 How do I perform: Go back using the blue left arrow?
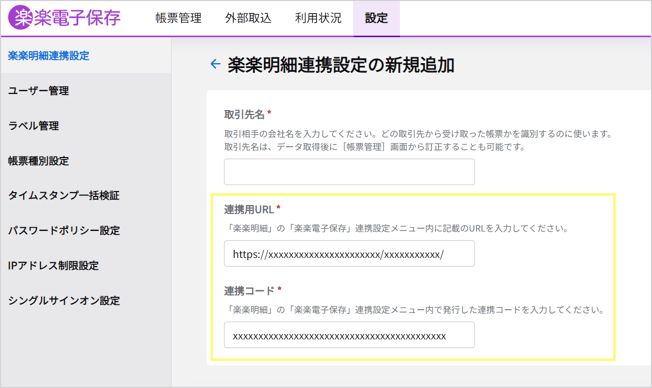pyautogui.click(x=215, y=64)
